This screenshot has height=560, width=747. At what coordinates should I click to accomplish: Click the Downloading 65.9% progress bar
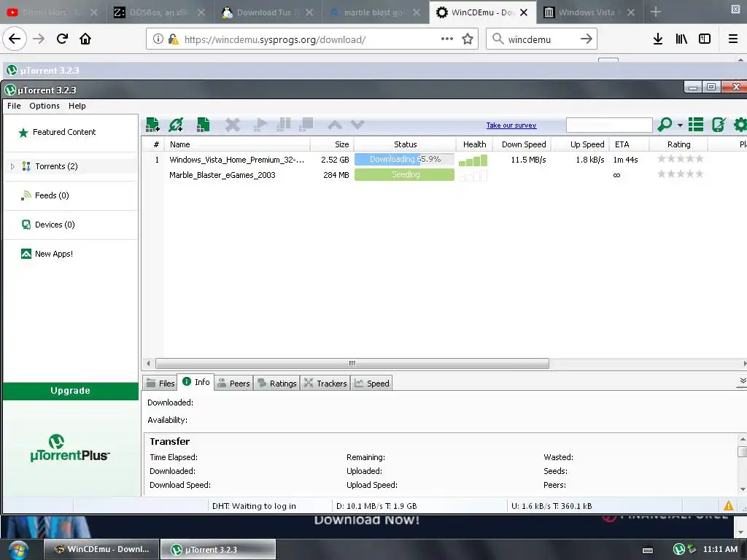[x=404, y=159]
